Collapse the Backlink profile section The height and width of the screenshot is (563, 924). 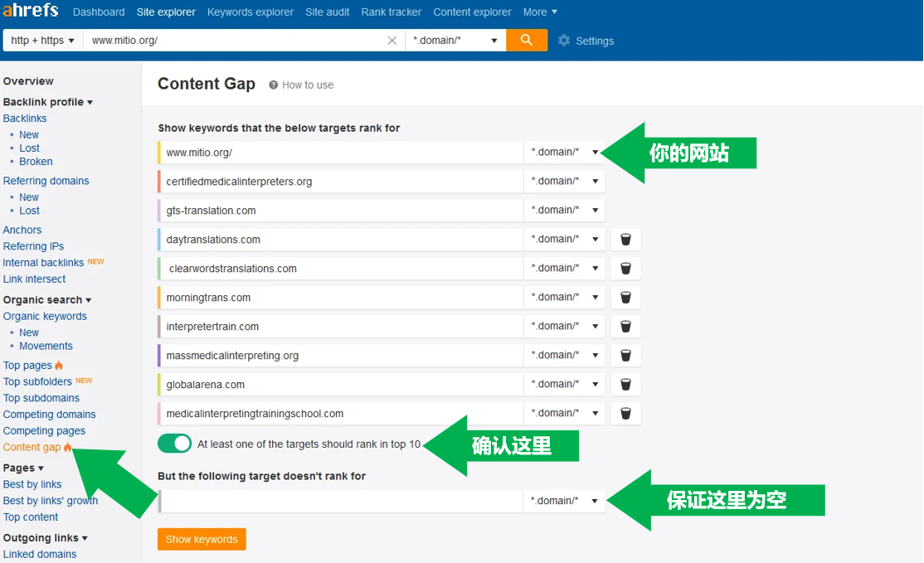coord(48,102)
